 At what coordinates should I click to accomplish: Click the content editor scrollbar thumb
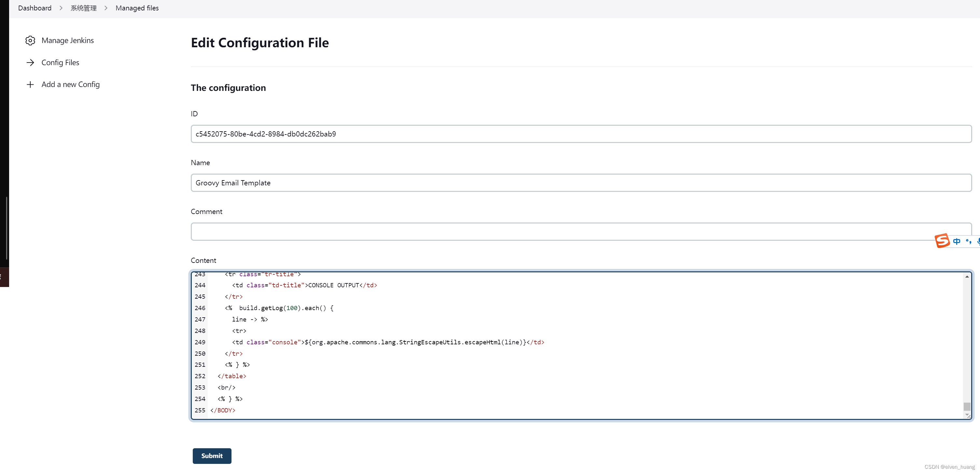(x=967, y=407)
